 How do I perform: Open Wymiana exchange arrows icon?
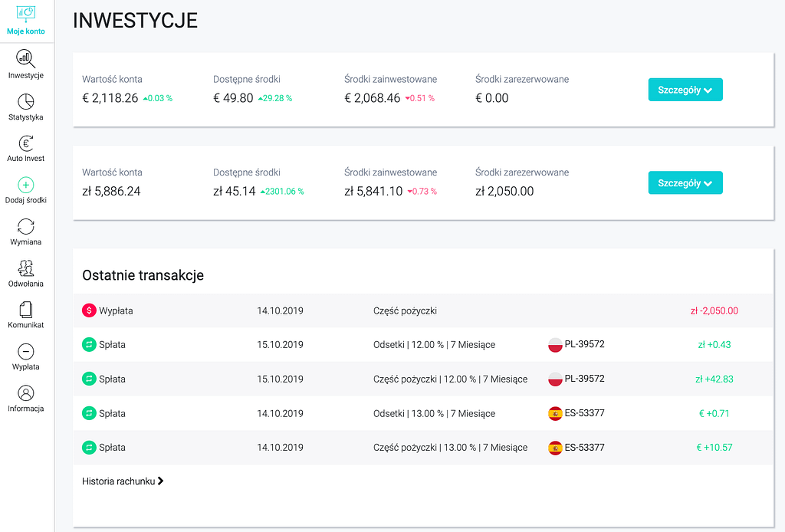(25, 226)
